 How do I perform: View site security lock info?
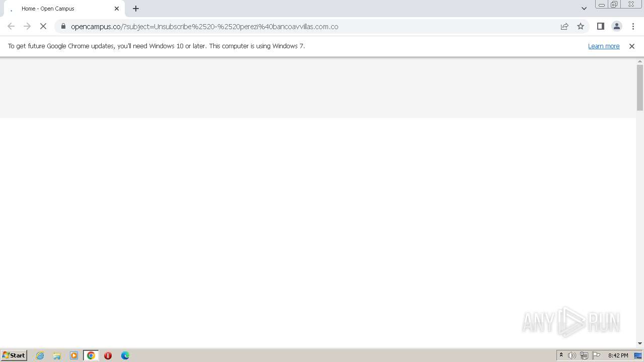pos(63,26)
